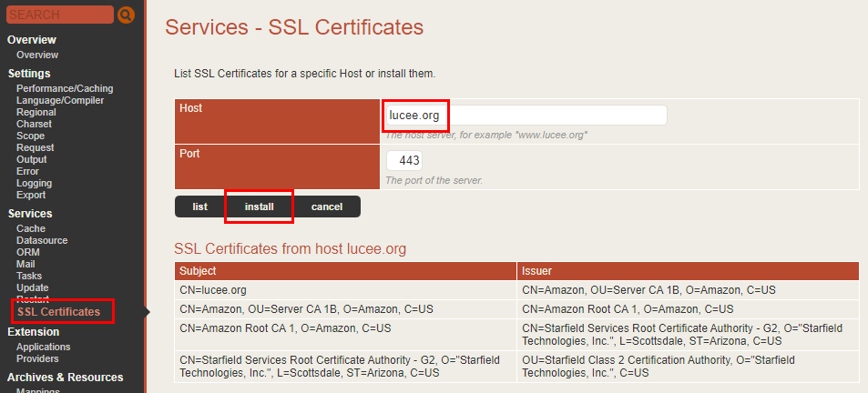This screenshot has width=868, height=393.
Task: Go to Error settings
Action: click(27, 171)
